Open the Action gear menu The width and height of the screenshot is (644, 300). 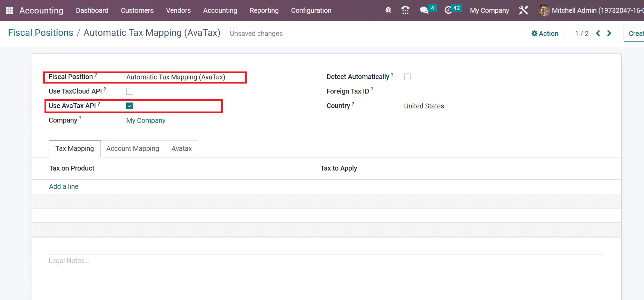point(545,33)
